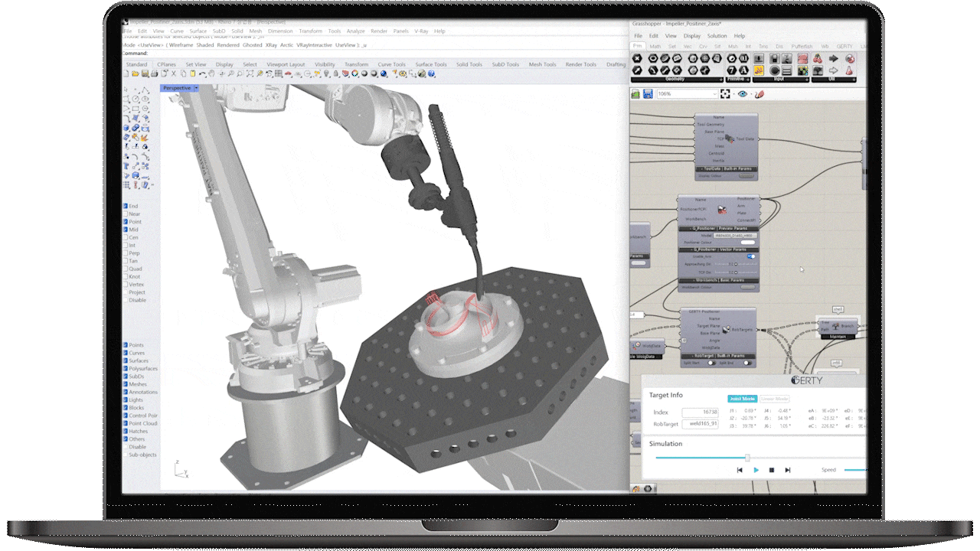Image resolution: width=980 pixels, height=551 pixels.
Task: Toggle the Cen osnap checkbox
Action: [x=126, y=237]
